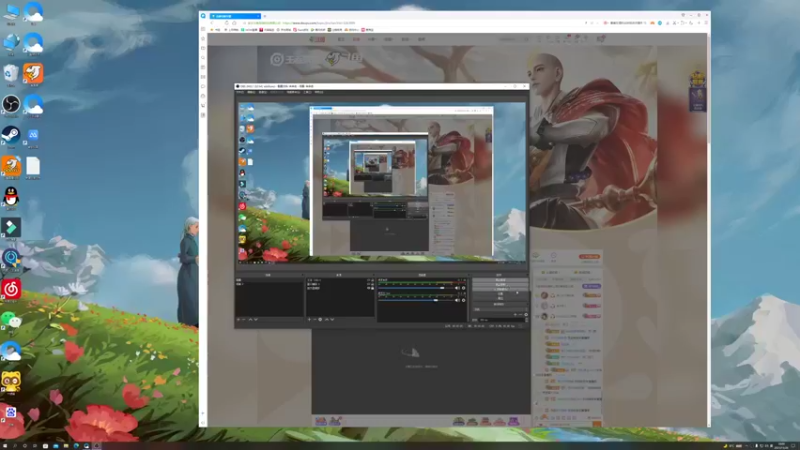This screenshot has height=450, width=800.
Task: Launch OBS Studio from the desktop shortcut
Action: 11,105
